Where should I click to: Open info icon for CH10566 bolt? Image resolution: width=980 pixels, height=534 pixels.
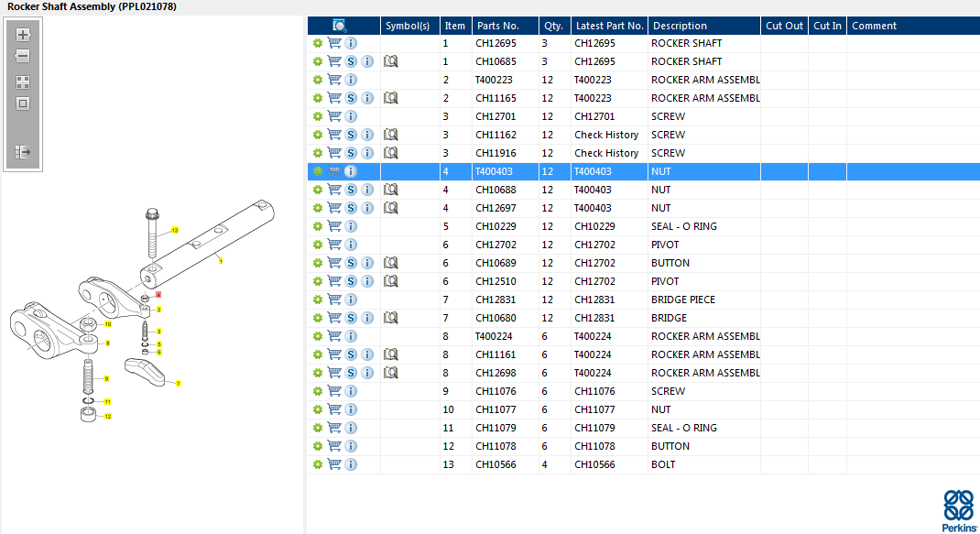352,464
